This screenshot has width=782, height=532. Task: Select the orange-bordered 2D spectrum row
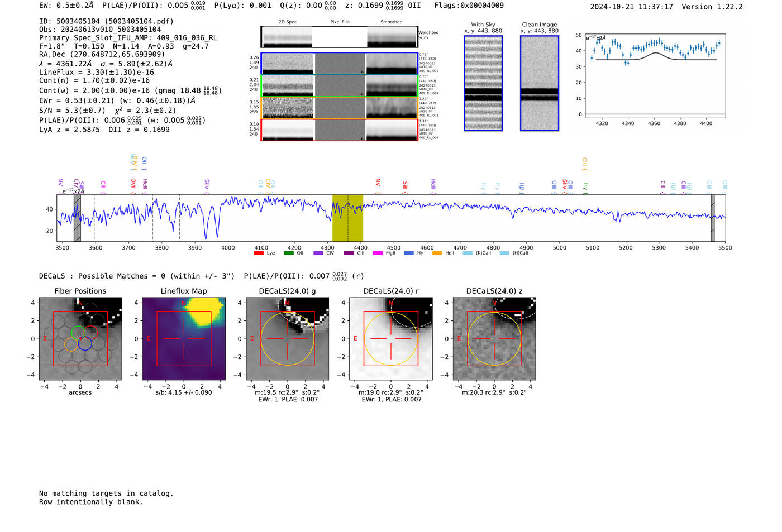(x=340, y=108)
